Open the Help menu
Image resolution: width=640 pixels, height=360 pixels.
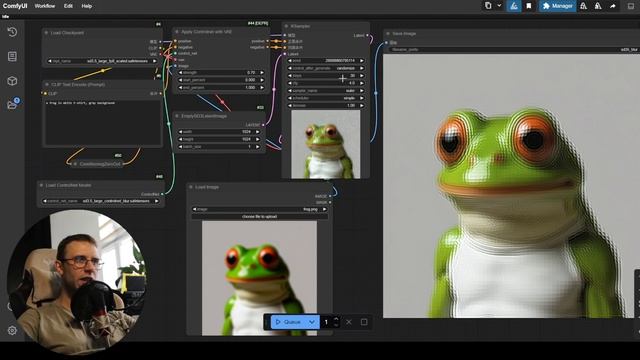(87, 6)
